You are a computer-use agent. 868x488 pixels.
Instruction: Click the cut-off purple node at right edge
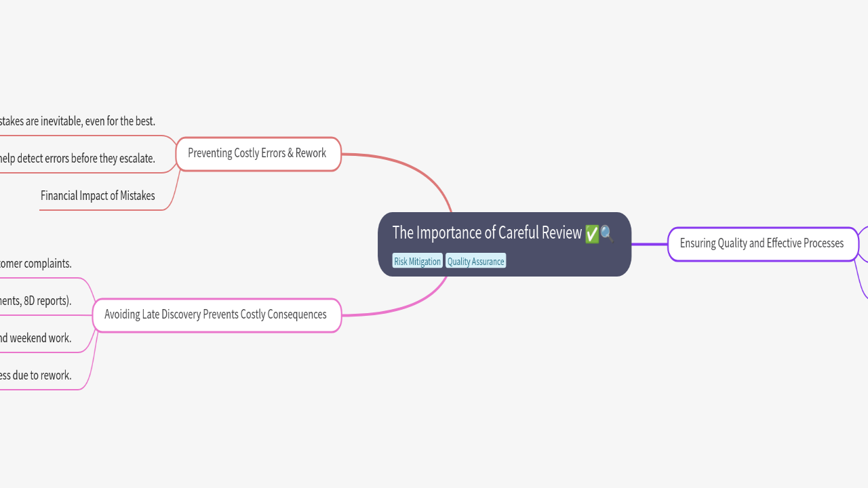click(863, 244)
